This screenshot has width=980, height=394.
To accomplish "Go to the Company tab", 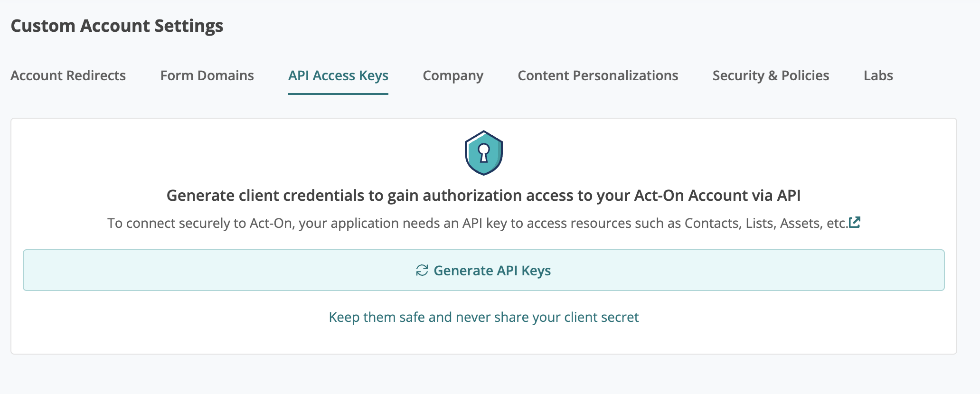I will pyautogui.click(x=453, y=76).
